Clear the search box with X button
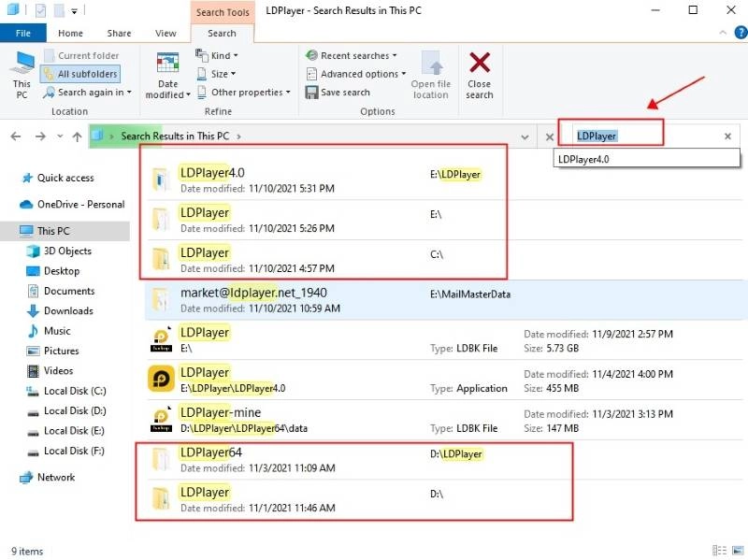 (727, 136)
